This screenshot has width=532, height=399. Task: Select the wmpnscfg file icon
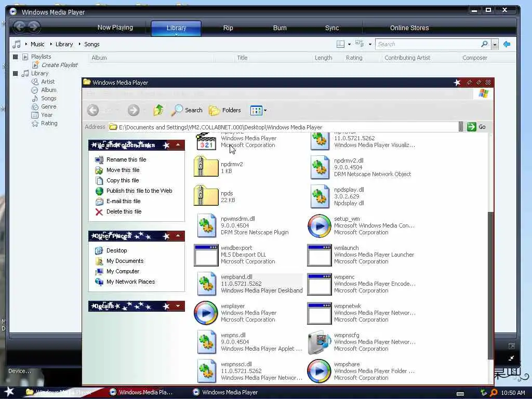point(320,342)
